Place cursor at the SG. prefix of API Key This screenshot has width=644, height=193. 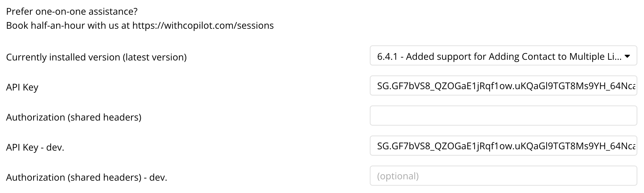point(384,86)
